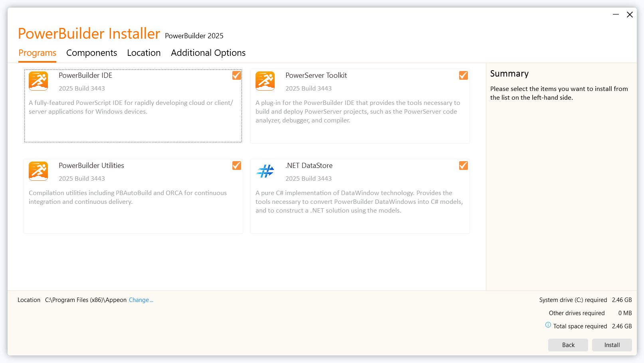The height and width of the screenshot is (363, 644).
Task: Uncheck the PowerBuilder IDE checkbox
Action: [237, 75]
